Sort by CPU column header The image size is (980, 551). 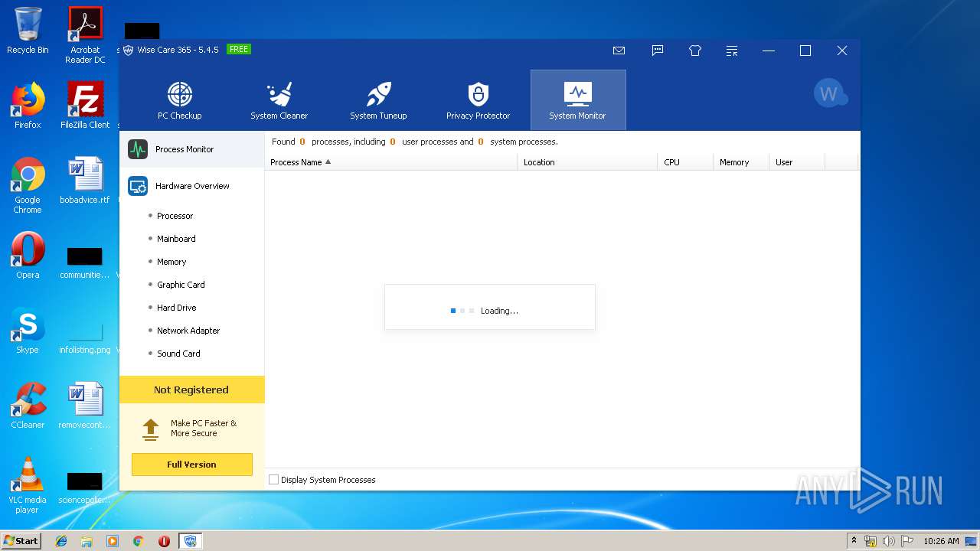[685, 162]
